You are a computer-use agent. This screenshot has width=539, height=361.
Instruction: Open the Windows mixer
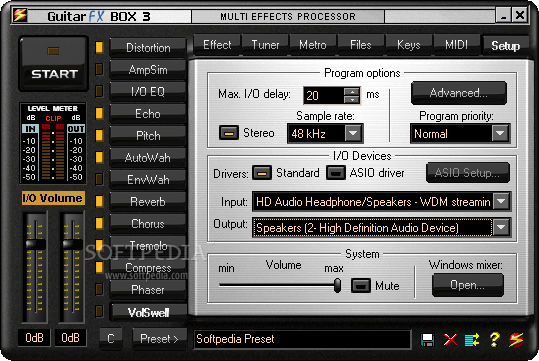click(x=468, y=285)
